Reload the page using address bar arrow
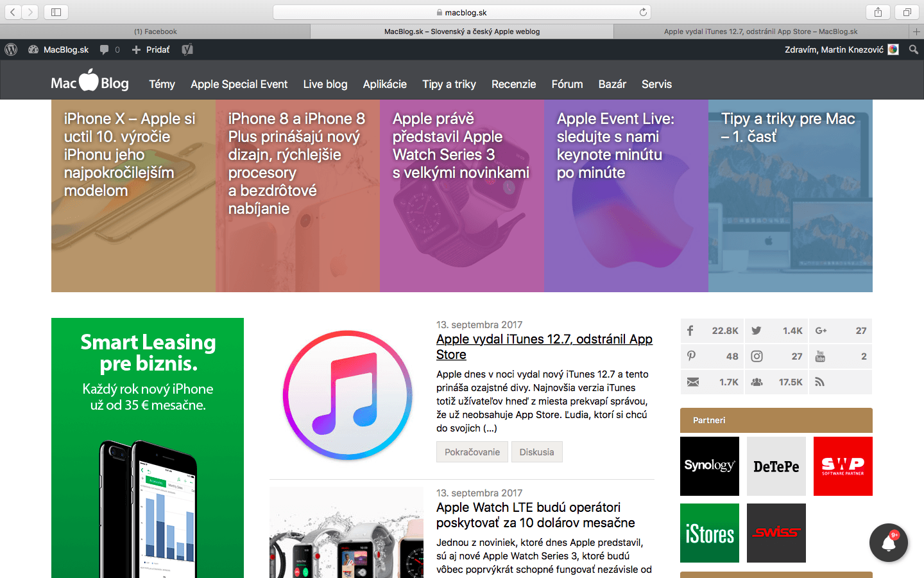The height and width of the screenshot is (578, 924). pos(643,12)
